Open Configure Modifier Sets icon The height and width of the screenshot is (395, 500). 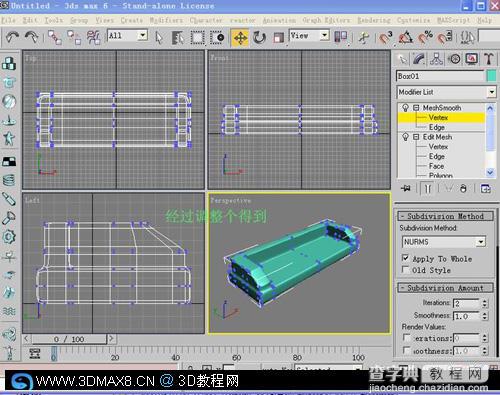[x=485, y=189]
